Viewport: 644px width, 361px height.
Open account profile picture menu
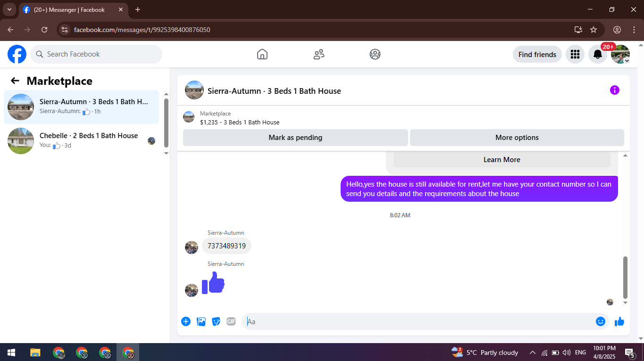coord(620,54)
